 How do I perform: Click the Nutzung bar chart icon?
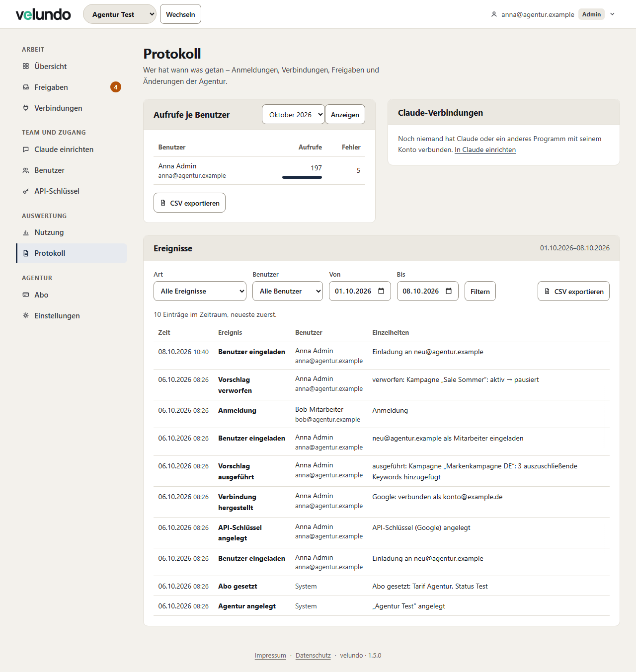pos(26,232)
